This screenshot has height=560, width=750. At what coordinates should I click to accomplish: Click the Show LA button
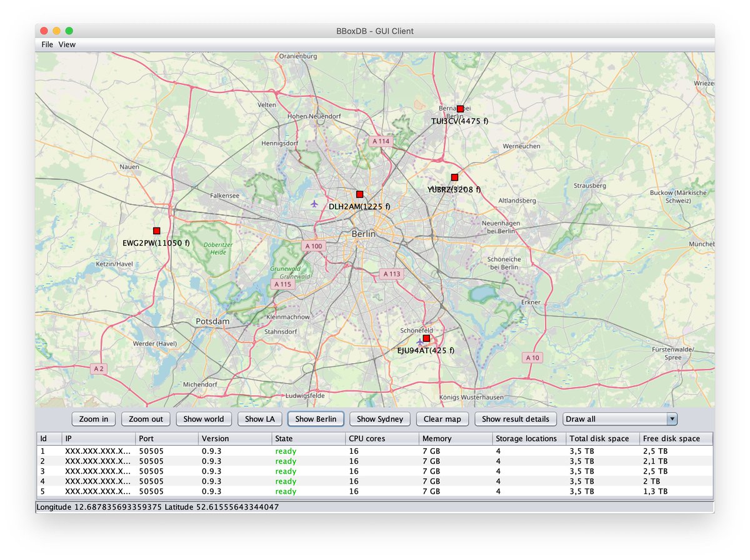tap(260, 419)
